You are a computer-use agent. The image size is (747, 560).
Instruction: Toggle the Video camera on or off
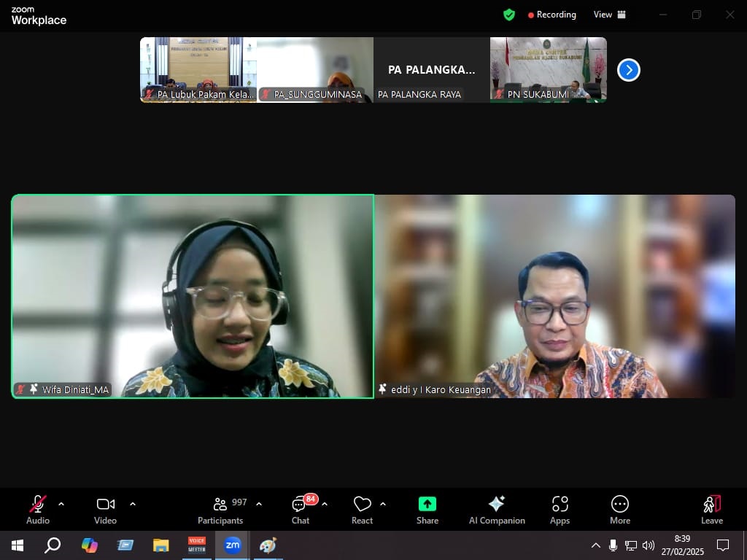click(x=105, y=510)
